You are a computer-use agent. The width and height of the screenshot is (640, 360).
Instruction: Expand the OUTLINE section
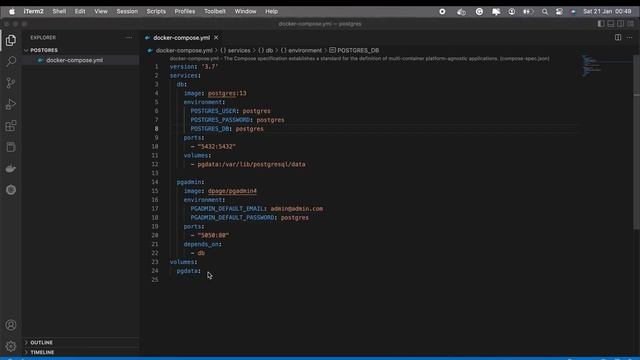click(x=41, y=342)
